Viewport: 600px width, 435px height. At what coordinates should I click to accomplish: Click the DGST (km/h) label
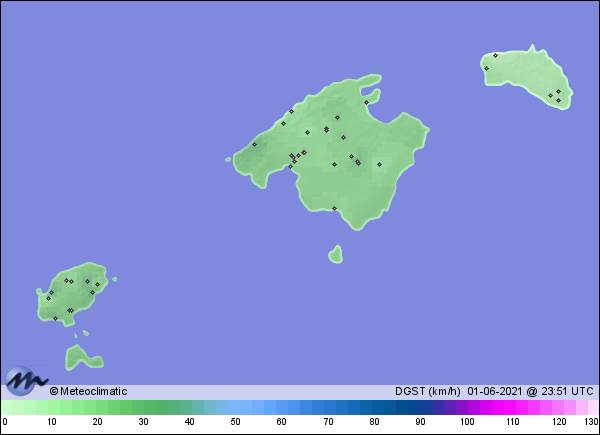(x=427, y=391)
